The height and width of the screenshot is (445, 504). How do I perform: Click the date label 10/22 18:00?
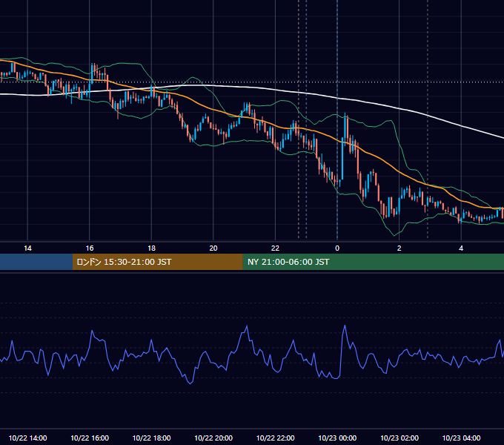pos(151,438)
